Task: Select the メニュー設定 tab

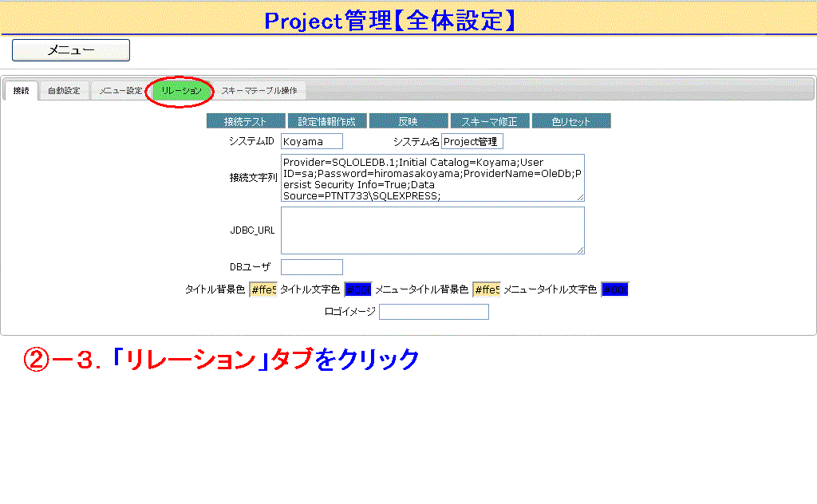Action: pos(120,91)
